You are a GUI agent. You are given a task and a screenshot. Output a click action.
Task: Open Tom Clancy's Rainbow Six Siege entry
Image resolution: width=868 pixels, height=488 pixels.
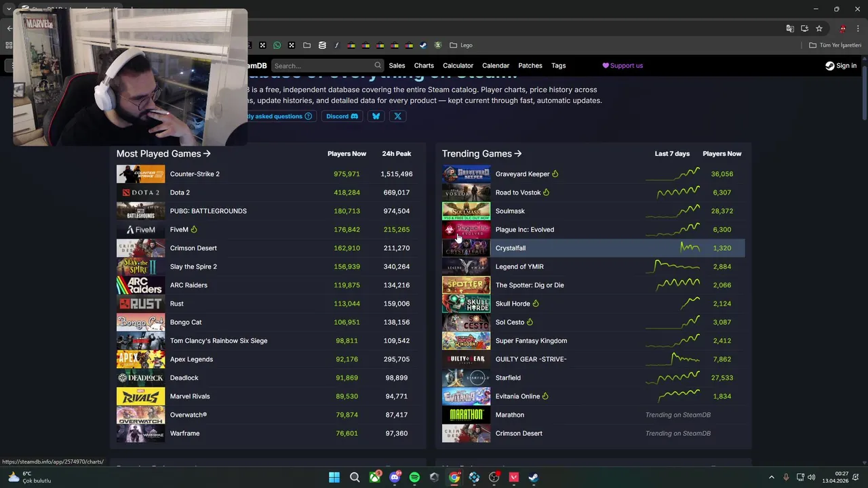tap(218, 341)
